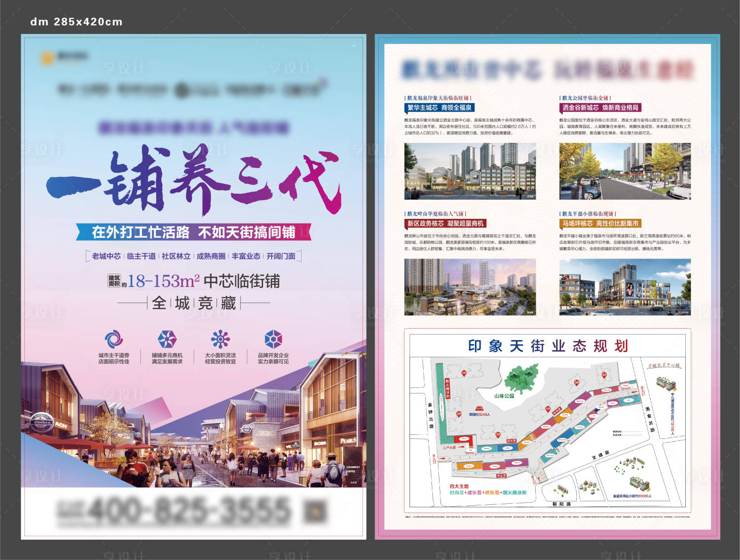The image size is (740, 560).
Task: Click the pinwheel icon above 铺铺多元商机
Action: point(167,339)
